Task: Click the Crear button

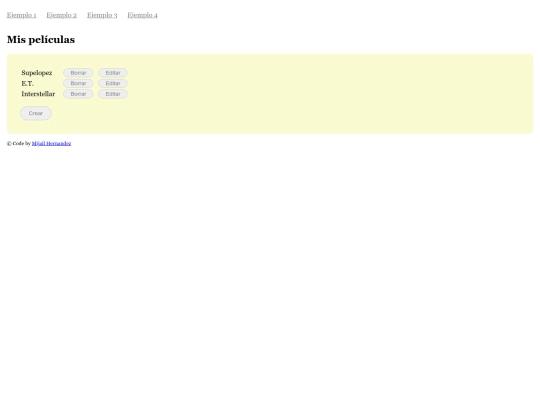Action: pos(36,113)
